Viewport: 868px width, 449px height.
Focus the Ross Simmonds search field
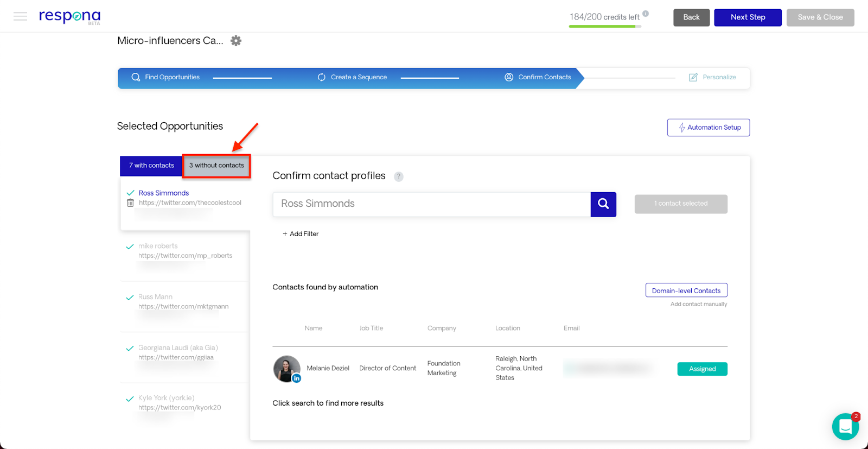431,204
